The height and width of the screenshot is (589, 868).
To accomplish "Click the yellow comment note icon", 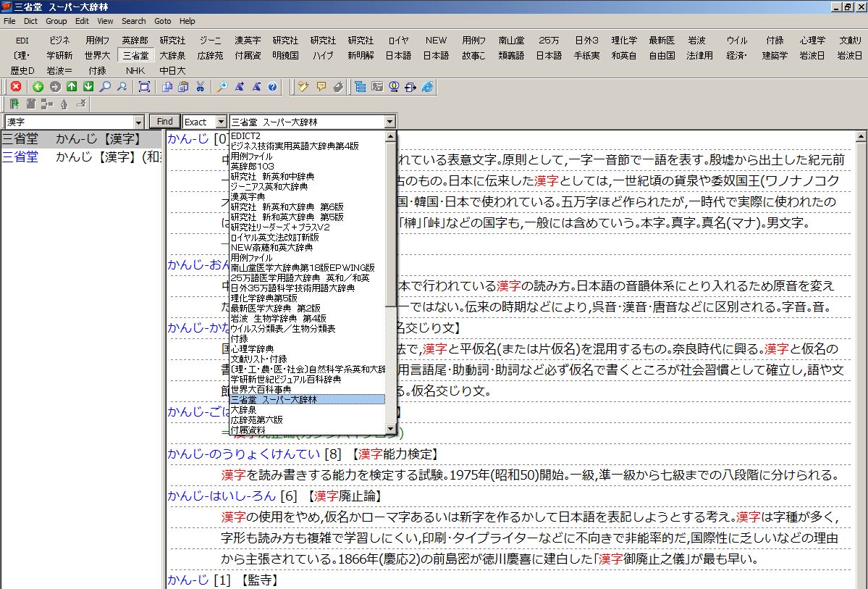I will 321,86.
